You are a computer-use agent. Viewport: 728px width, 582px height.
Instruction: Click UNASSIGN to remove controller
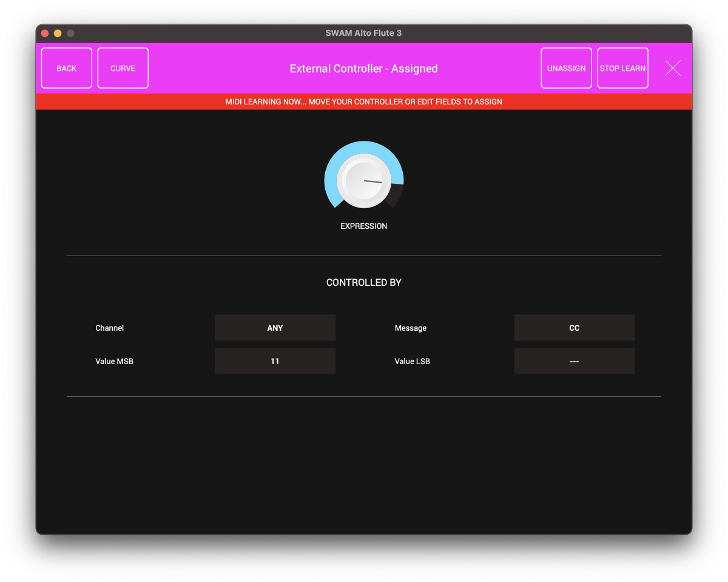pyautogui.click(x=566, y=68)
